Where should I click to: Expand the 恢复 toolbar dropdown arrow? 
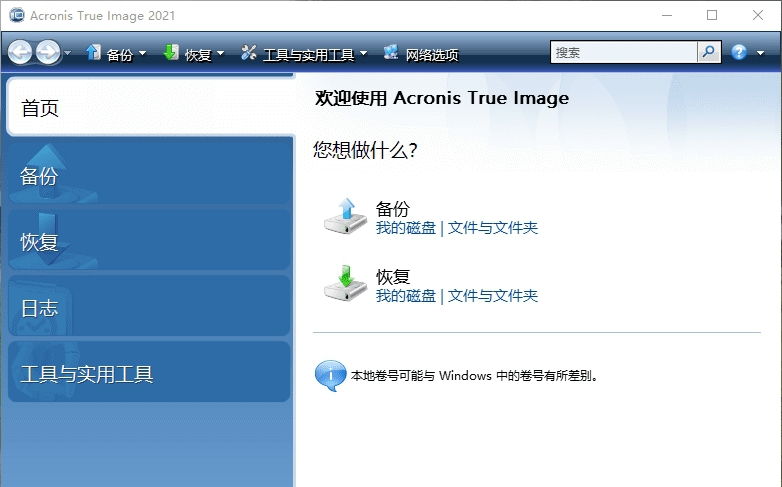coord(220,53)
